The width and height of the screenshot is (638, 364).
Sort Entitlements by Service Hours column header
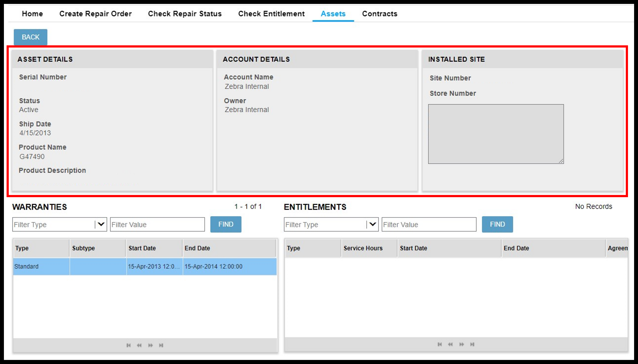[369, 248]
